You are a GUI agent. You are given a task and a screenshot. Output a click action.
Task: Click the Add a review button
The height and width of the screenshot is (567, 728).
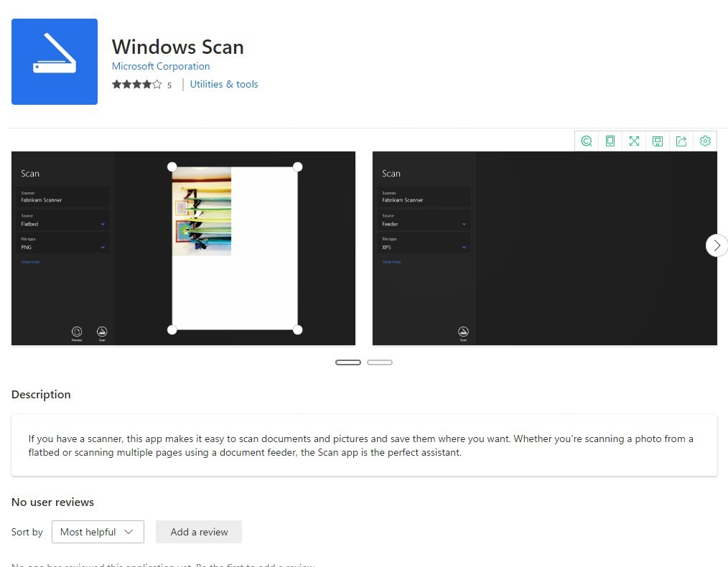click(198, 532)
